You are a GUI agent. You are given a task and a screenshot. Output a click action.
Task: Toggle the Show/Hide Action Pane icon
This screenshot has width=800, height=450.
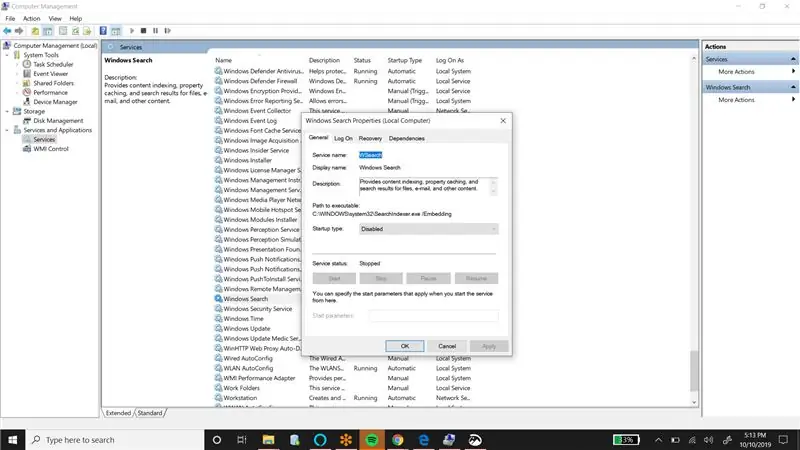point(116,31)
